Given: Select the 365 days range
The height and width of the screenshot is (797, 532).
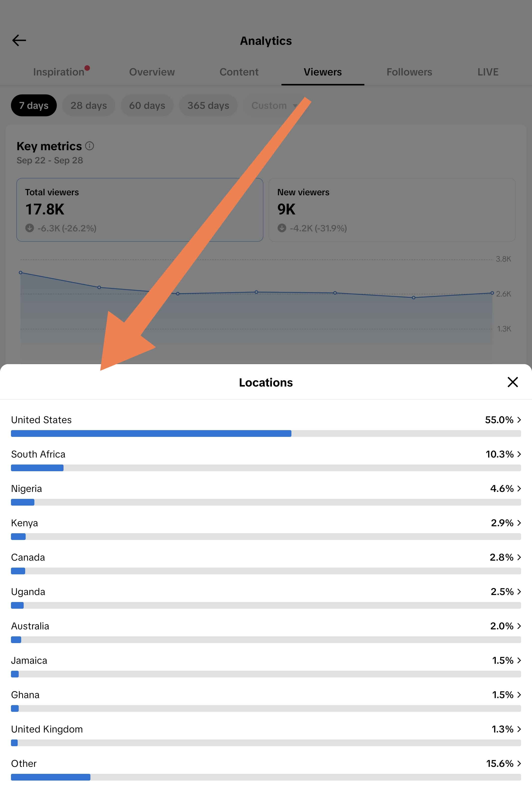Looking at the screenshot, I should (x=208, y=106).
